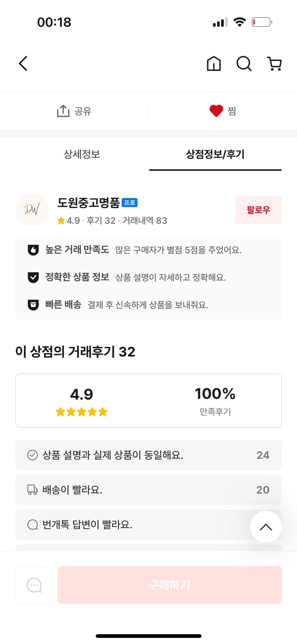Expand the 배송이 빨라요 review row

148,490
